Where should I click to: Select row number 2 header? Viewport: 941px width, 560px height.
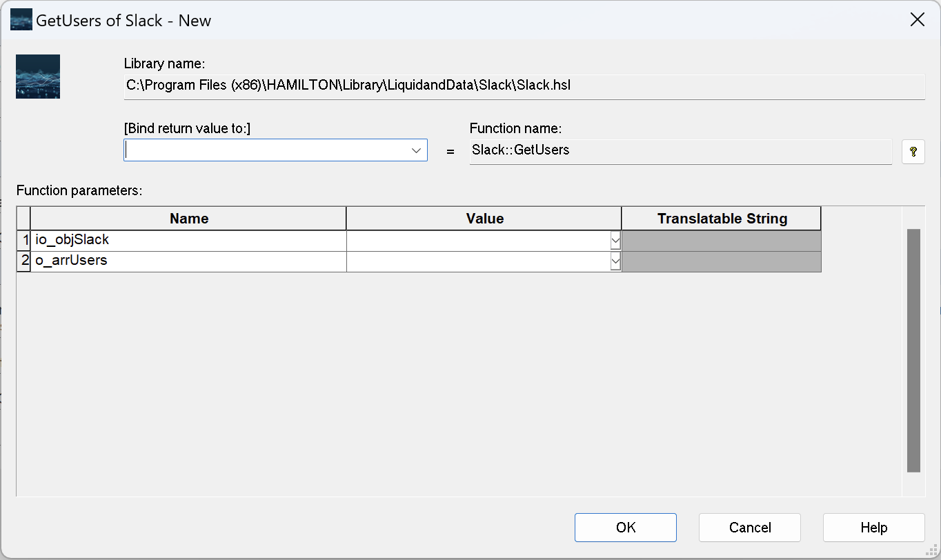pyautogui.click(x=24, y=261)
